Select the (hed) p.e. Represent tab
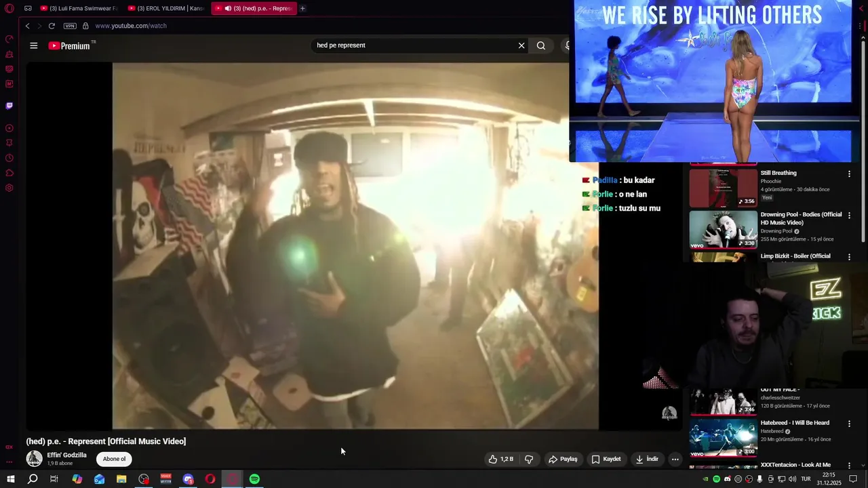 pyautogui.click(x=254, y=8)
